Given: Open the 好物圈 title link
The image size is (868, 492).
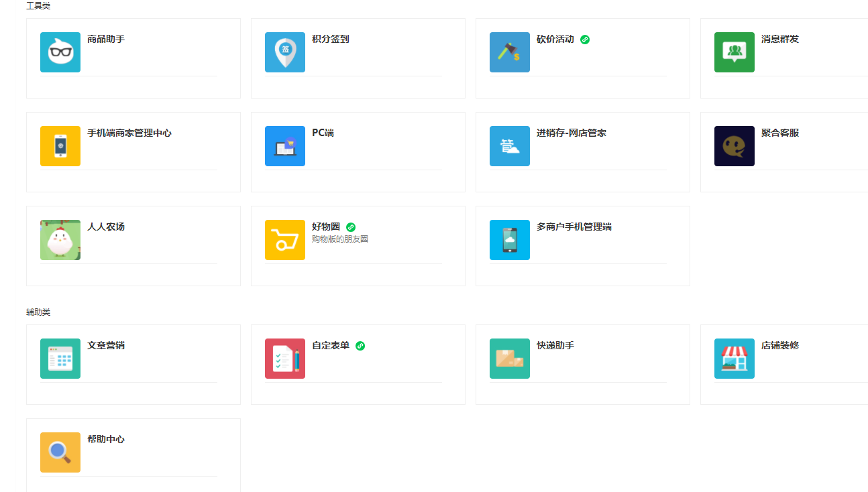Looking at the screenshot, I should pos(326,227).
